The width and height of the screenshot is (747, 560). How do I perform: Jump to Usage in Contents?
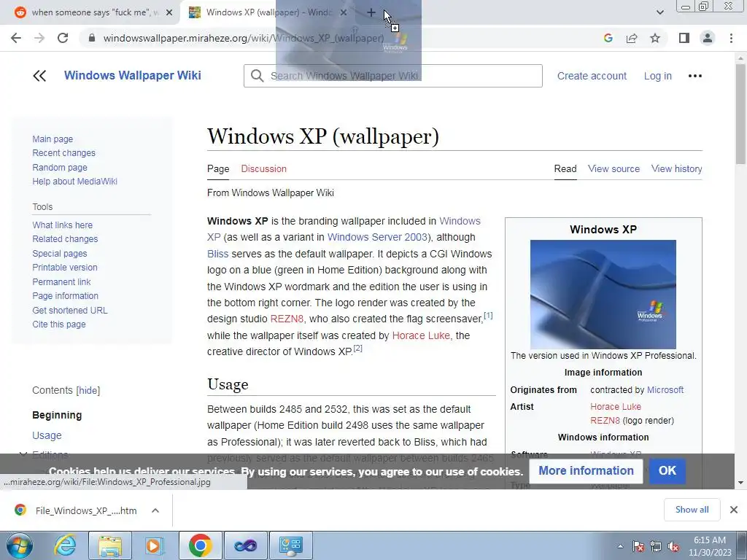pyautogui.click(x=47, y=435)
